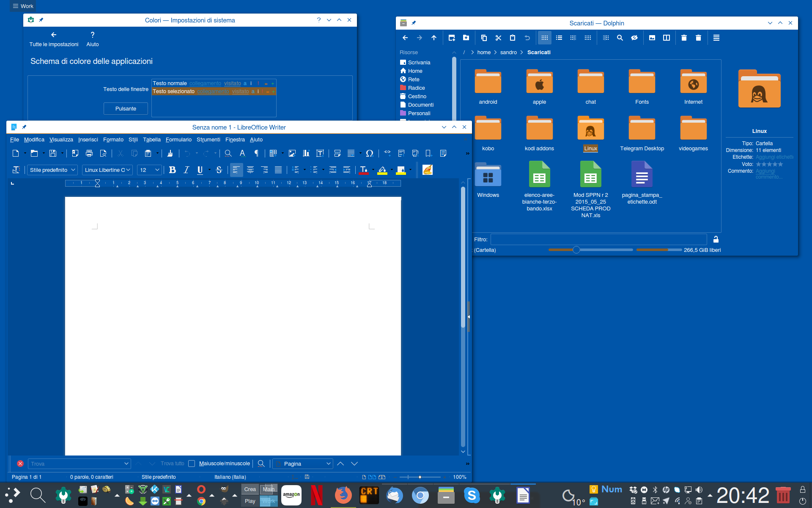The image size is (812, 508).
Task: Toggle the filter lock icon in Dolphin
Action: pos(716,239)
